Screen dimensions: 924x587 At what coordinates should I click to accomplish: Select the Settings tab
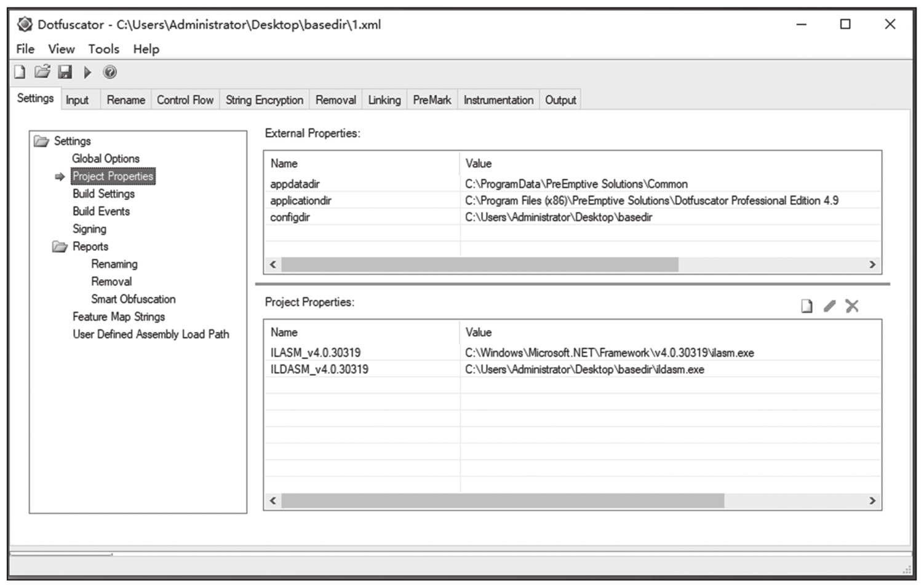point(36,98)
